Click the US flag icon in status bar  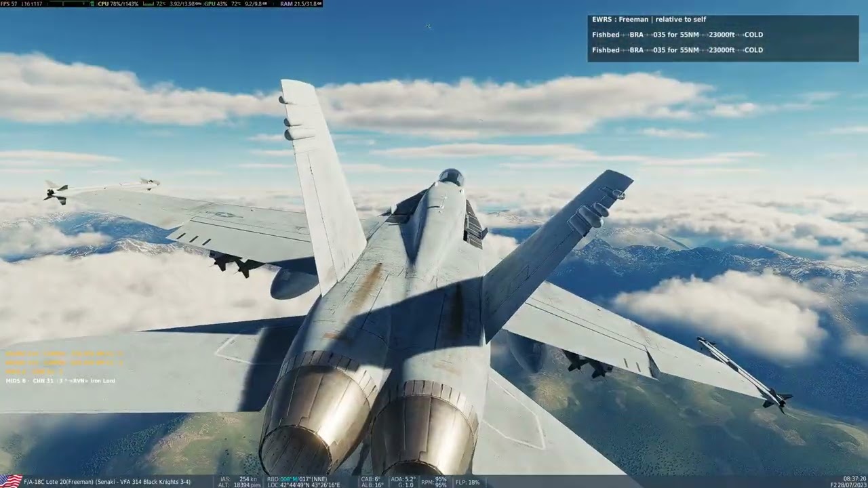(x=11, y=481)
